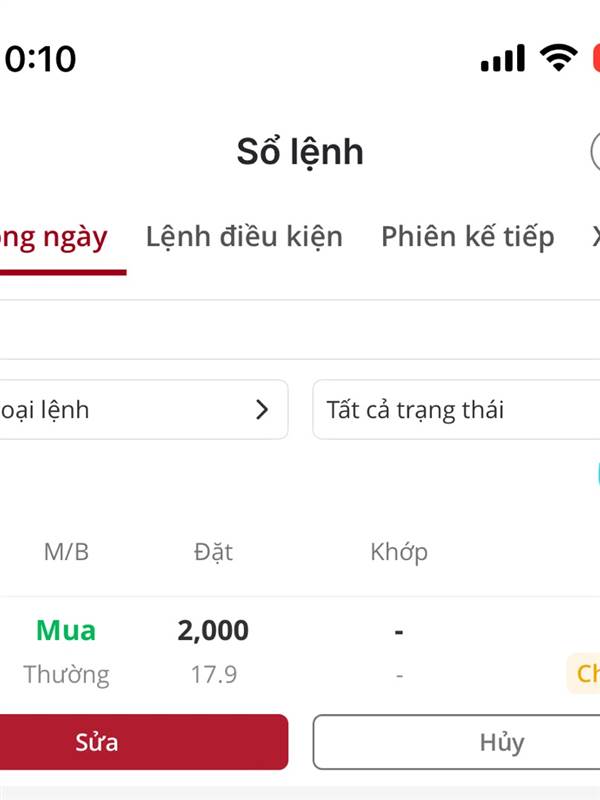Sort by the M/B column header

click(66, 552)
